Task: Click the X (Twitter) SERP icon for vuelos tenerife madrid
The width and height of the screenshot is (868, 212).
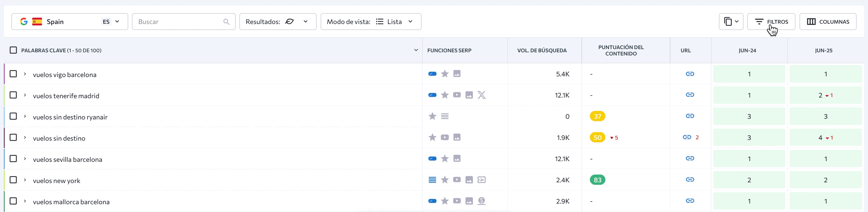Action: (x=481, y=95)
